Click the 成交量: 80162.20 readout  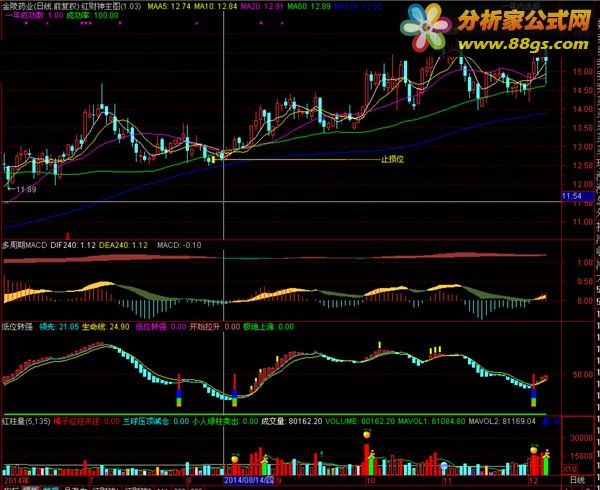pos(292,421)
